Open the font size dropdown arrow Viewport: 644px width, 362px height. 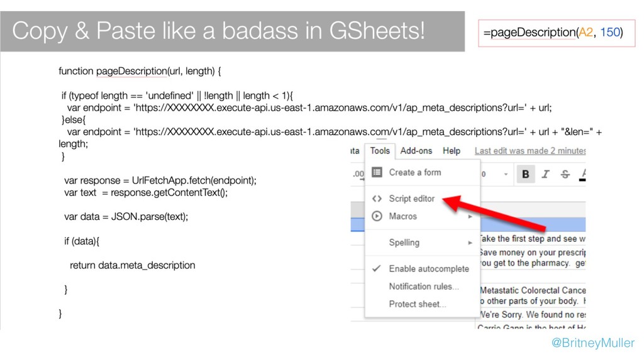[506, 174]
